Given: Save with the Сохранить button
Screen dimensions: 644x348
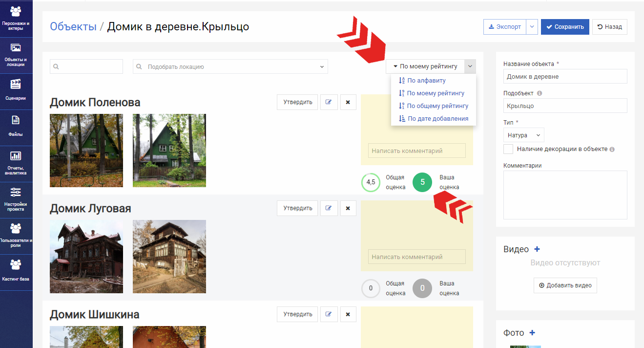Looking at the screenshot, I should click(565, 27).
